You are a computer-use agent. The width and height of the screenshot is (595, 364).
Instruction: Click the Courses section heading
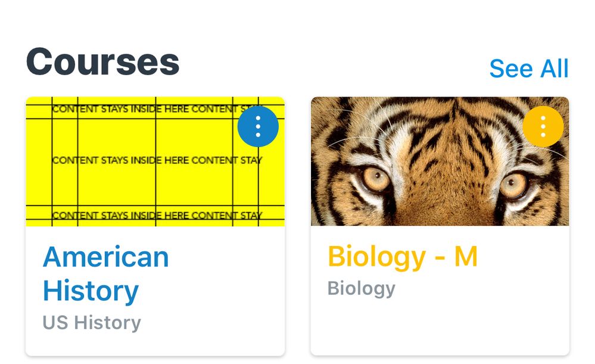pyautogui.click(x=102, y=61)
